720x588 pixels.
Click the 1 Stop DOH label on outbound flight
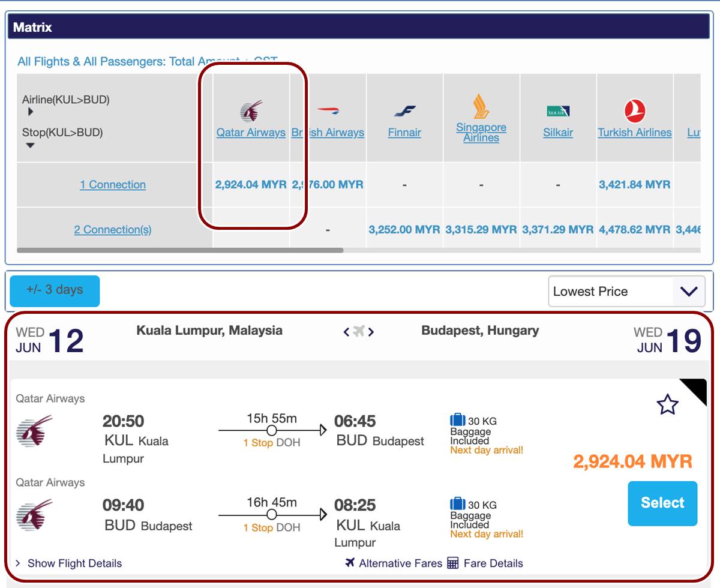(x=272, y=443)
